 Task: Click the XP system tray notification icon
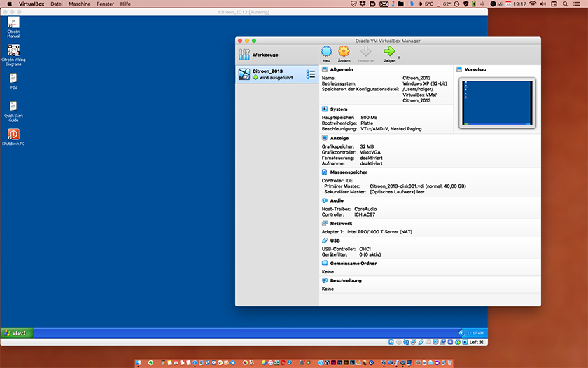(x=461, y=333)
